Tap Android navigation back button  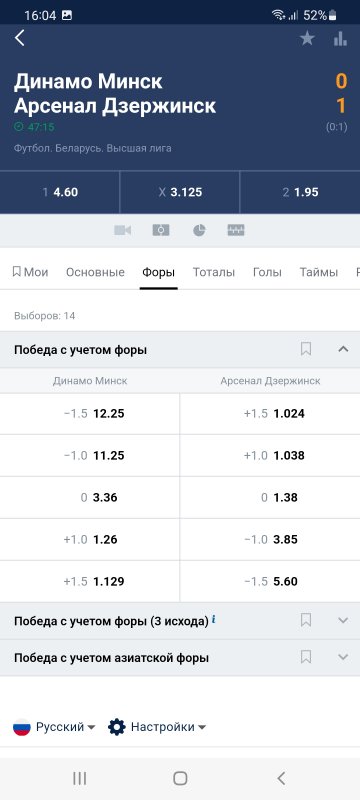pyautogui.click(x=281, y=778)
